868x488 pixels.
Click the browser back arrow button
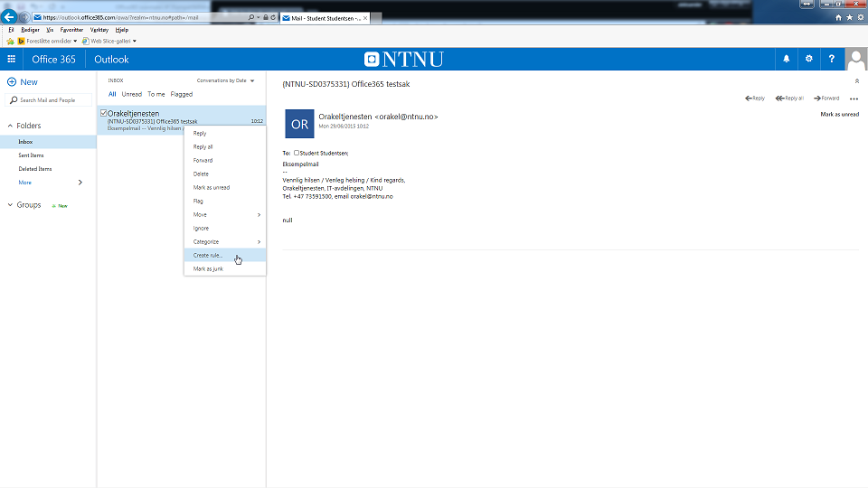tap(9, 17)
